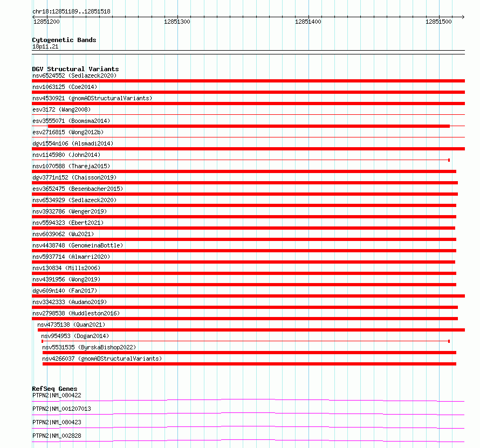Image resolution: width=480 pixels, height=448 pixels.
Task: Open variant esv3555071 (Boomsma2014)
Action: [x=71, y=121]
